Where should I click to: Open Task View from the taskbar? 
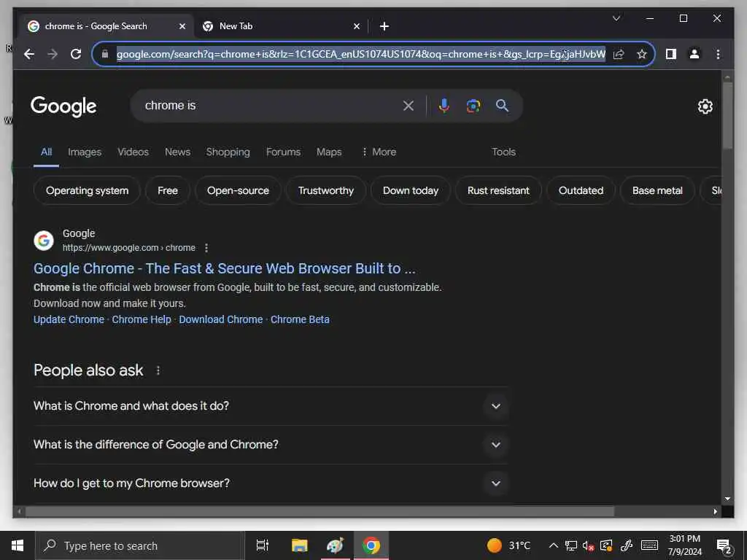pyautogui.click(x=262, y=545)
